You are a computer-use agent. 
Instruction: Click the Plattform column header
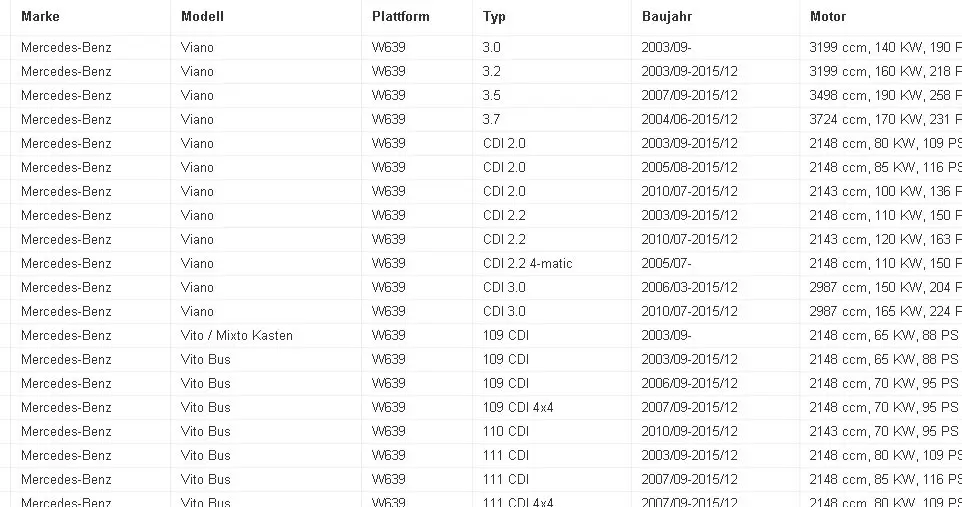[x=400, y=17]
